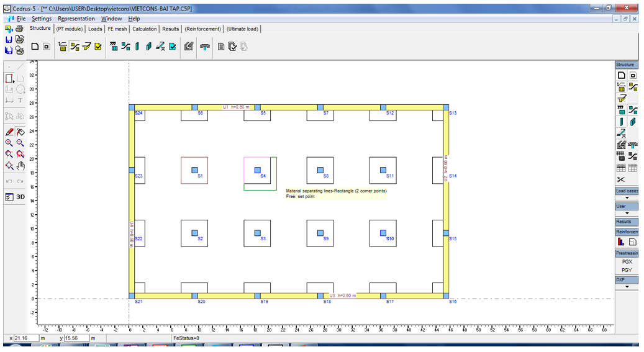Select the rectangle drawing tool
Screen dimensions: 644x352
9,78
